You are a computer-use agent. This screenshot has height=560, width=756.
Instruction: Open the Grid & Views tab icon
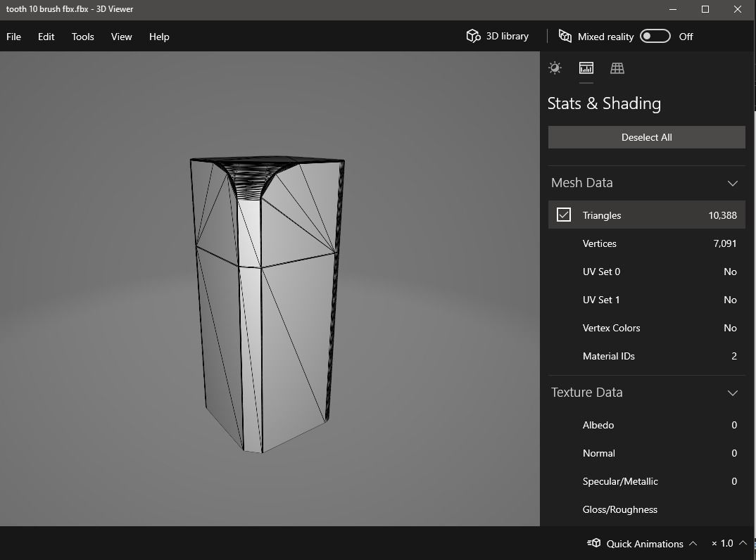[617, 68]
